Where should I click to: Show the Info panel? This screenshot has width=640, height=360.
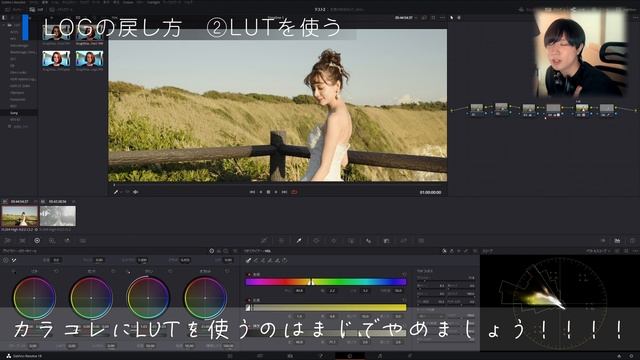pos(632,241)
